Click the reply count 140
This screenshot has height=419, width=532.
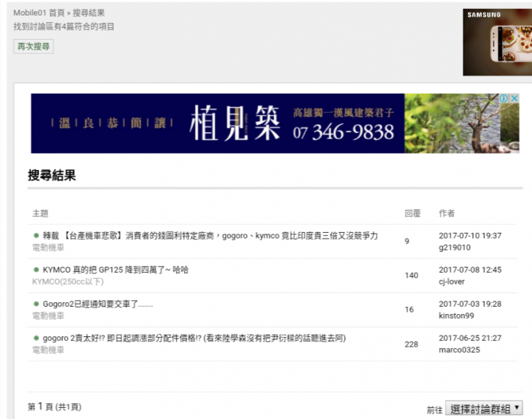click(x=412, y=276)
